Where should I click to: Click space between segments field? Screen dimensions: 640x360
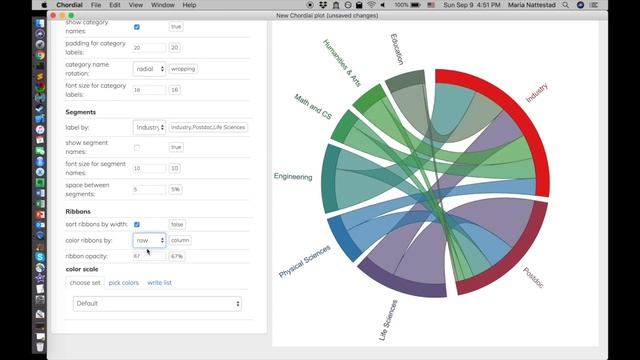(149, 189)
